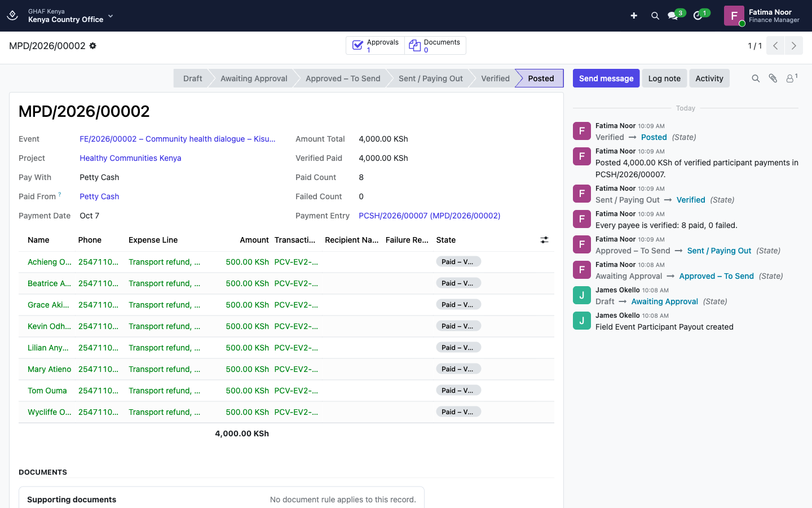Screen dimensions: 812x508
Task: Open the Tom Ouma payee row
Action: tap(286, 391)
